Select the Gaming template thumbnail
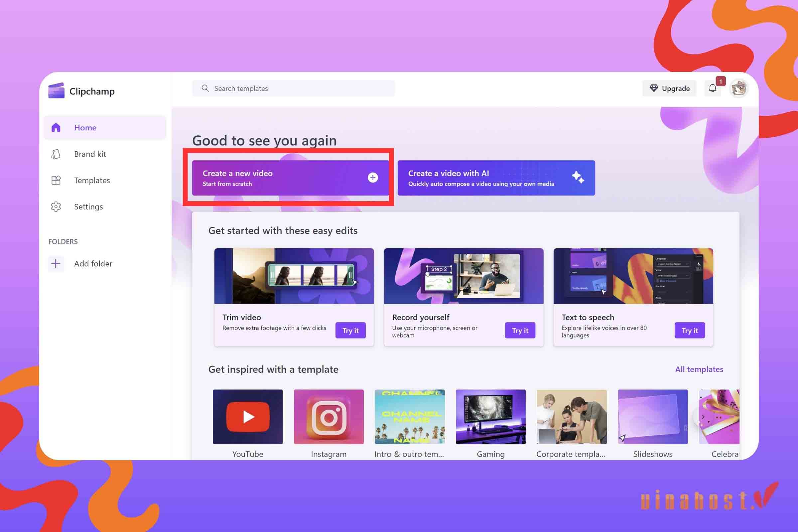Screen dimensions: 798x532 click(491, 417)
